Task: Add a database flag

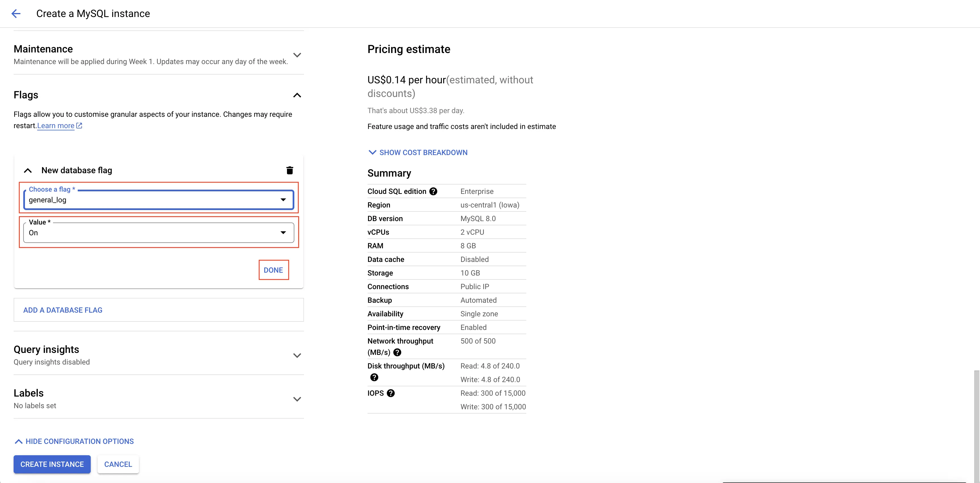Action: [159, 310]
